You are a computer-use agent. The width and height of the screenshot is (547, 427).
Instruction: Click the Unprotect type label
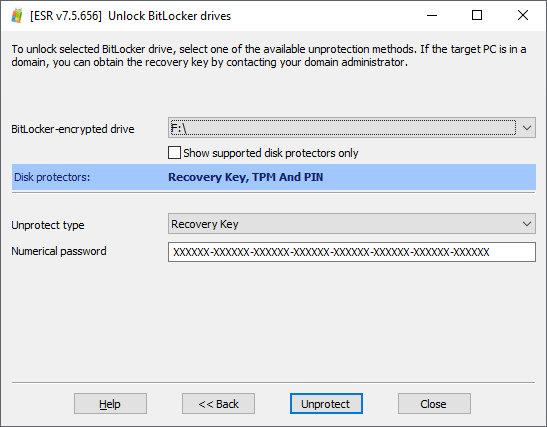pyautogui.click(x=48, y=225)
